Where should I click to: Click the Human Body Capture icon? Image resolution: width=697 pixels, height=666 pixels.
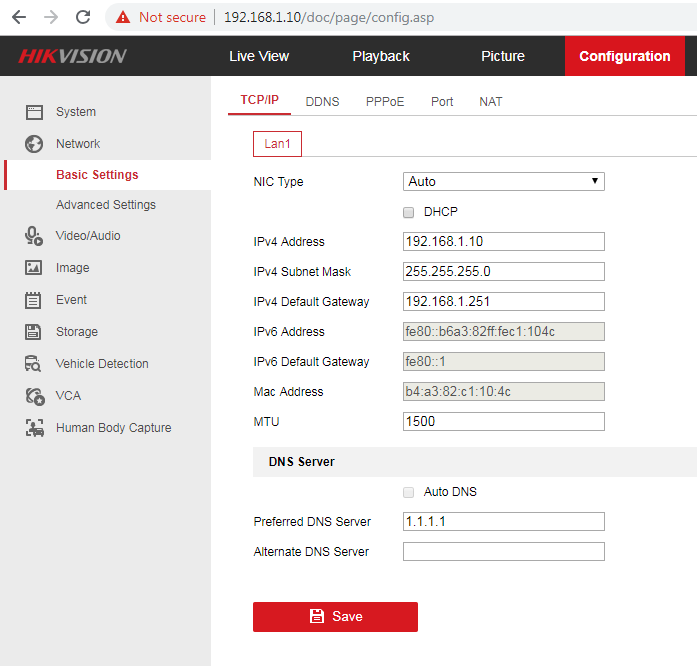click(34, 428)
